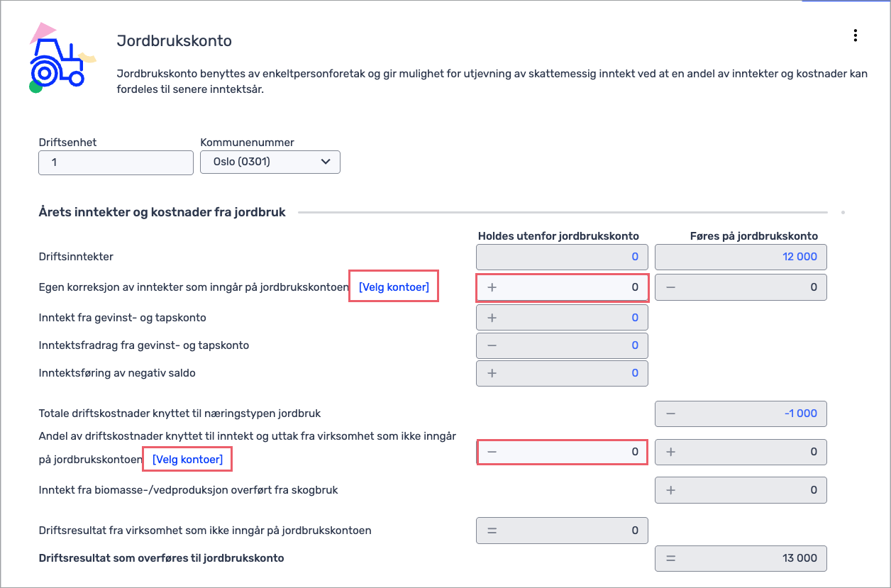This screenshot has height=588, width=891.
Task: Click the Driftsinntekter value 12 000 field
Action: pos(741,257)
